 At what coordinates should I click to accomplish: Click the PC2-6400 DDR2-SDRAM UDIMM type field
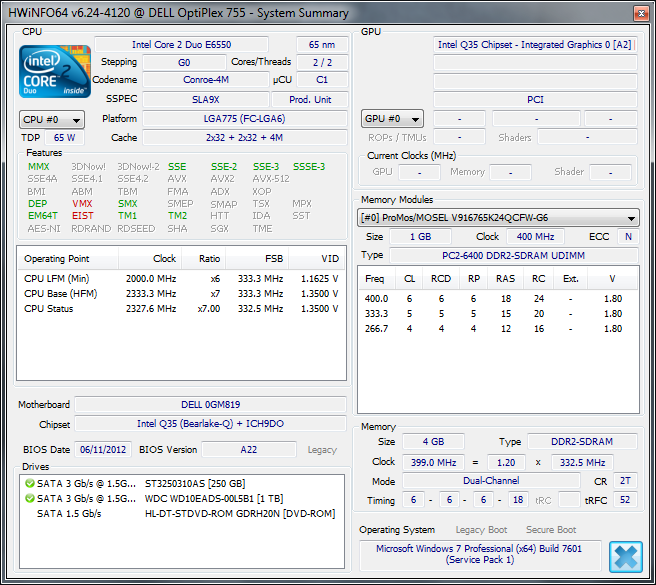(x=514, y=255)
